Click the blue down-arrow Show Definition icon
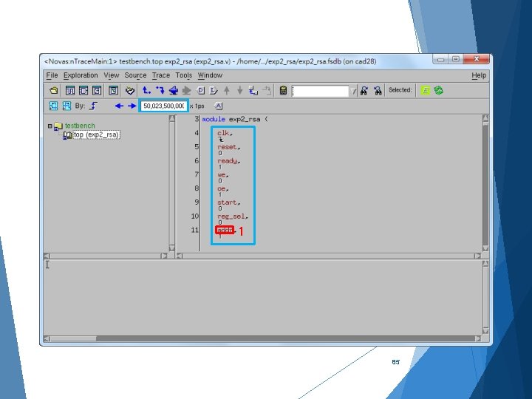 click(x=160, y=91)
